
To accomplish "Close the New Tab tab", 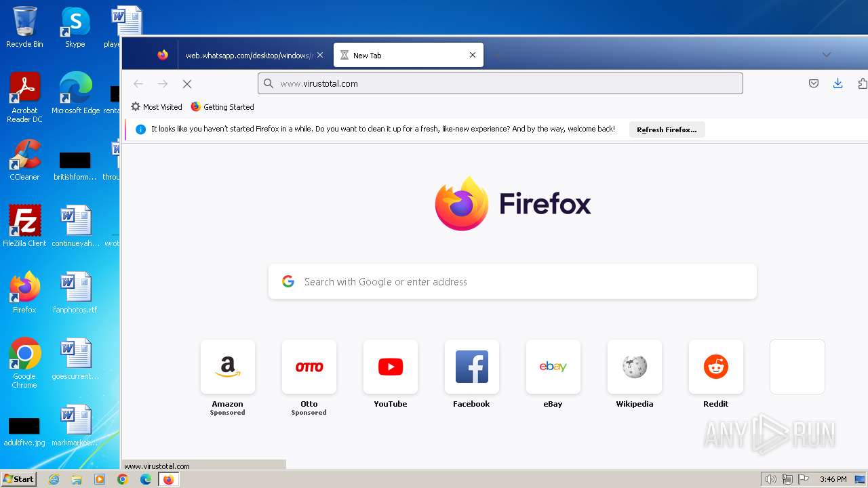I will (x=473, y=56).
